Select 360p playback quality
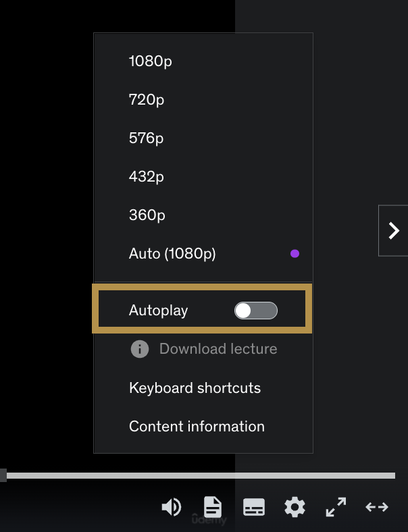408x532 pixels. click(147, 215)
